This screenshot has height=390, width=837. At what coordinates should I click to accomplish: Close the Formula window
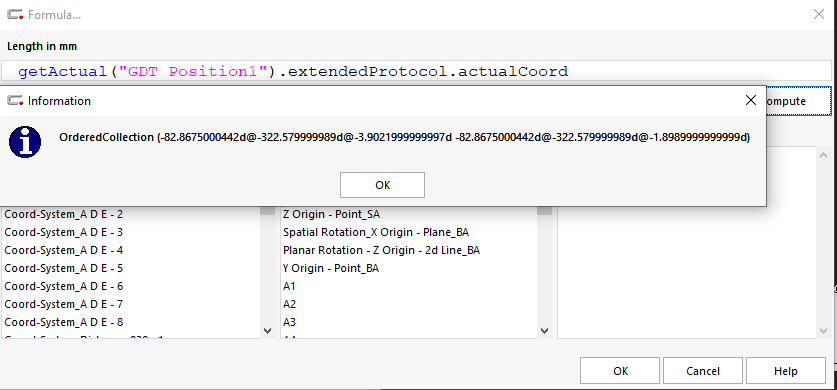point(818,14)
